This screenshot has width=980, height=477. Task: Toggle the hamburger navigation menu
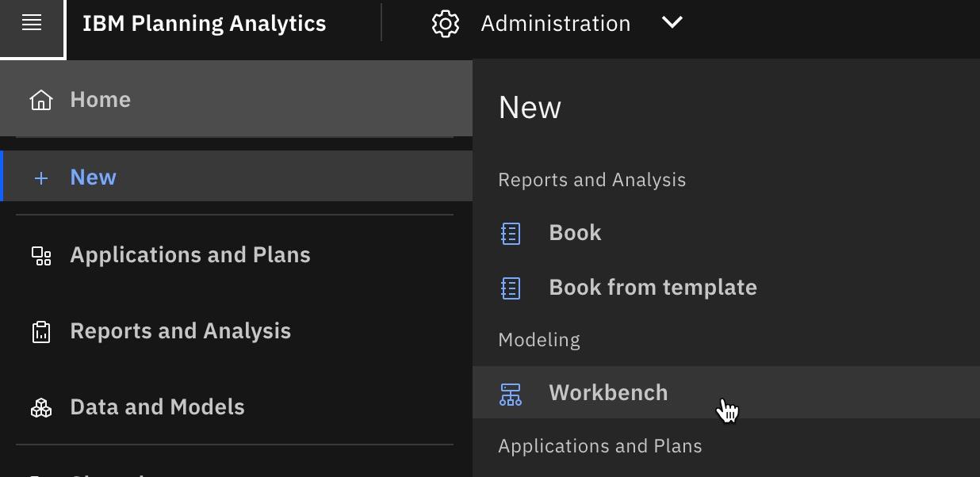pos(32,24)
